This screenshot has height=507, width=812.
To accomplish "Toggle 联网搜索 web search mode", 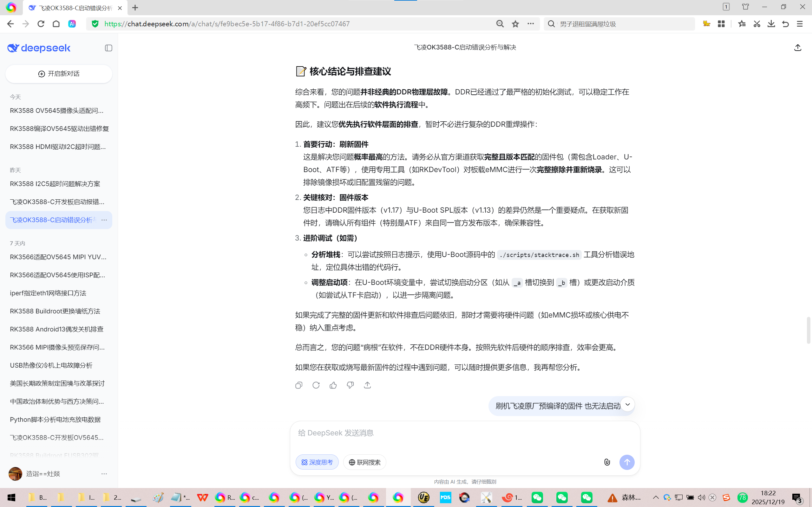I will (364, 462).
